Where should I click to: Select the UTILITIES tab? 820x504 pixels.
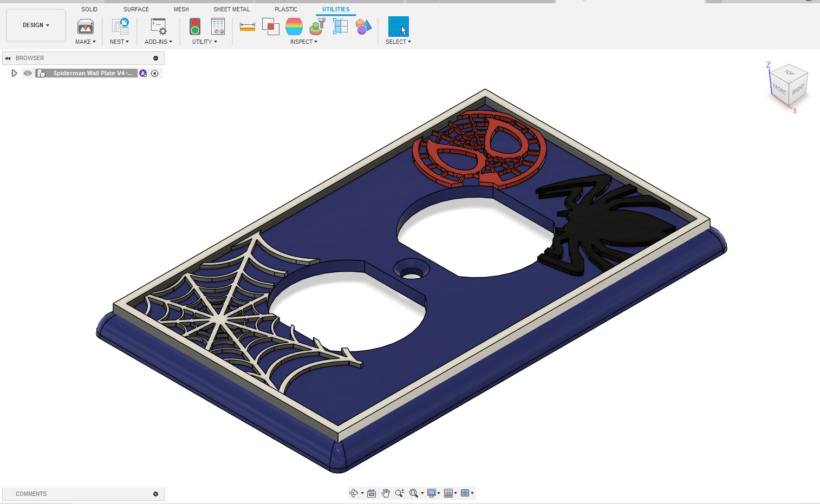tap(336, 9)
